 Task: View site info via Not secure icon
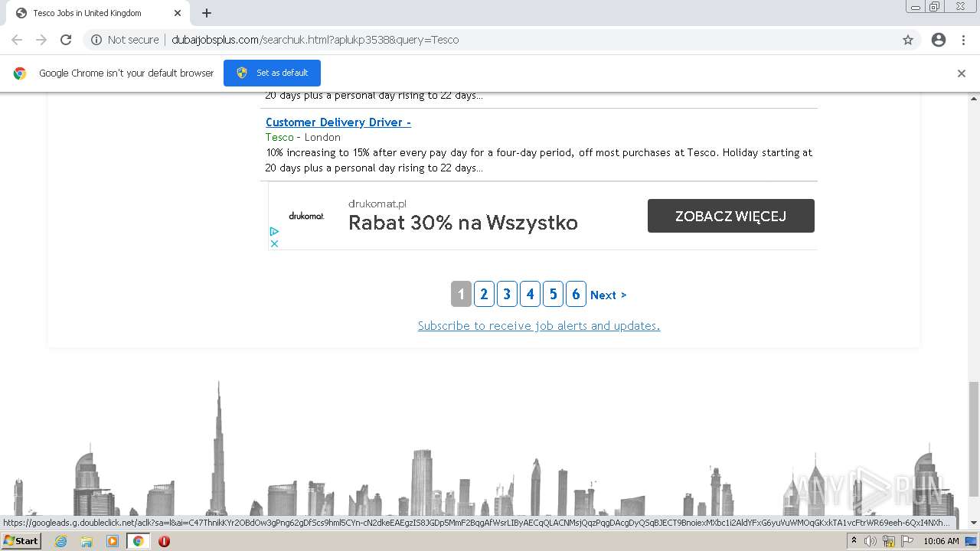pos(96,40)
